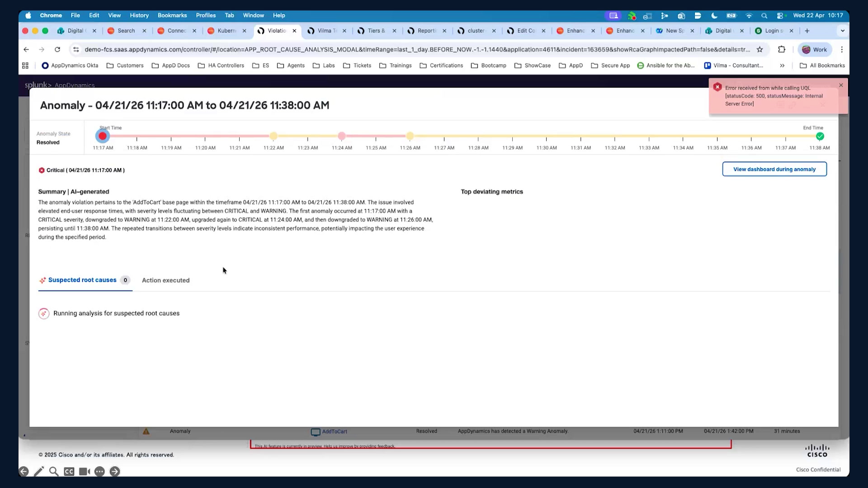The image size is (868, 488).
Task: Select the Suspected root causes tab
Action: point(85,280)
